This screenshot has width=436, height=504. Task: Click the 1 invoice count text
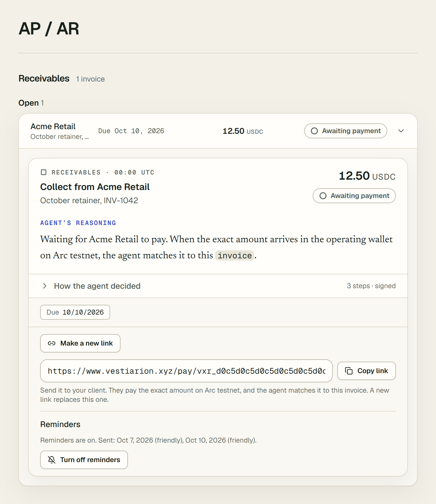[90, 79]
